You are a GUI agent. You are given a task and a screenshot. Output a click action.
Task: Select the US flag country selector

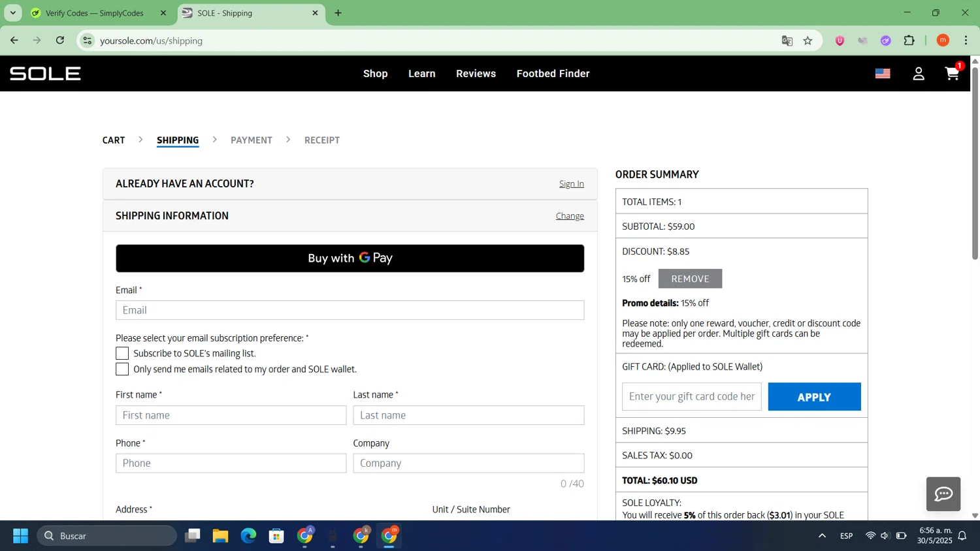883,74
